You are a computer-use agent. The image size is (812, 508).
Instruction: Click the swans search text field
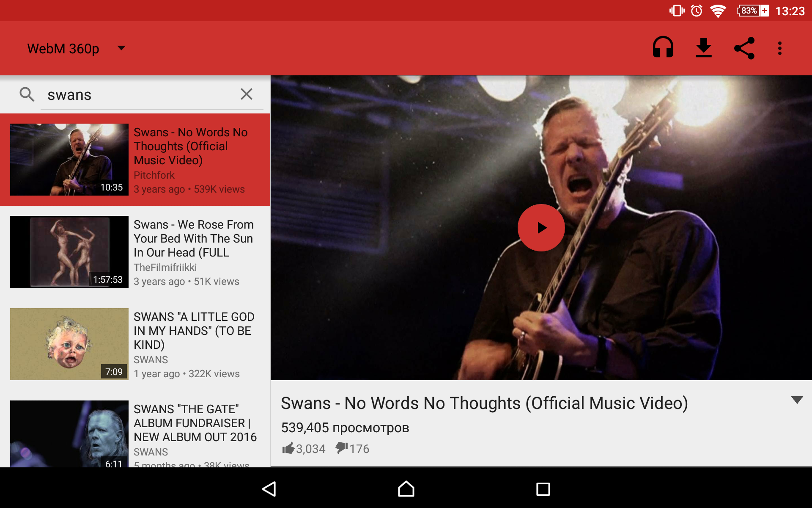pyautogui.click(x=140, y=95)
